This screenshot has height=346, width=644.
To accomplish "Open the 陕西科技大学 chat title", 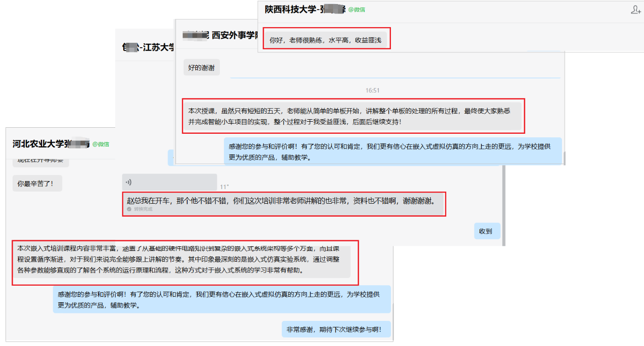I will tap(305, 9).
